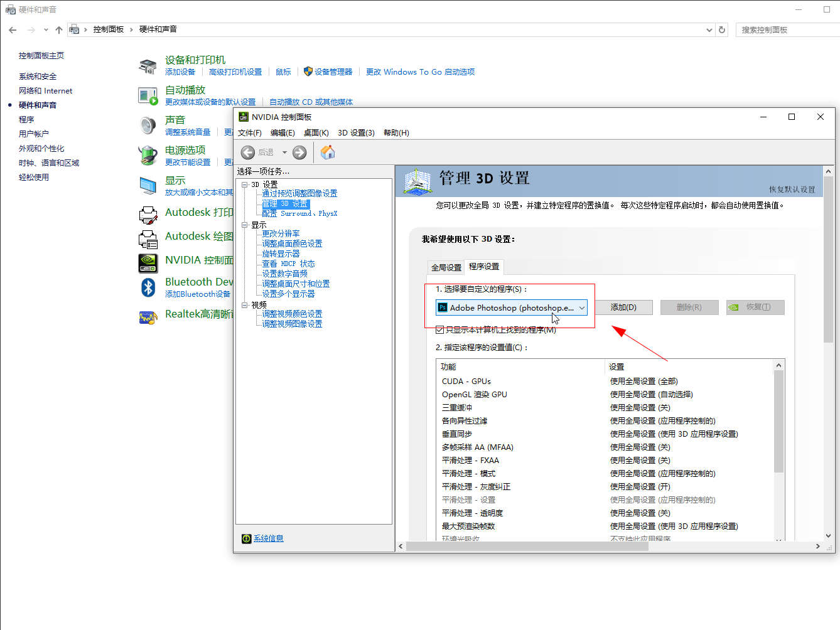Collapse the 3D 设置 tree node

(245, 184)
